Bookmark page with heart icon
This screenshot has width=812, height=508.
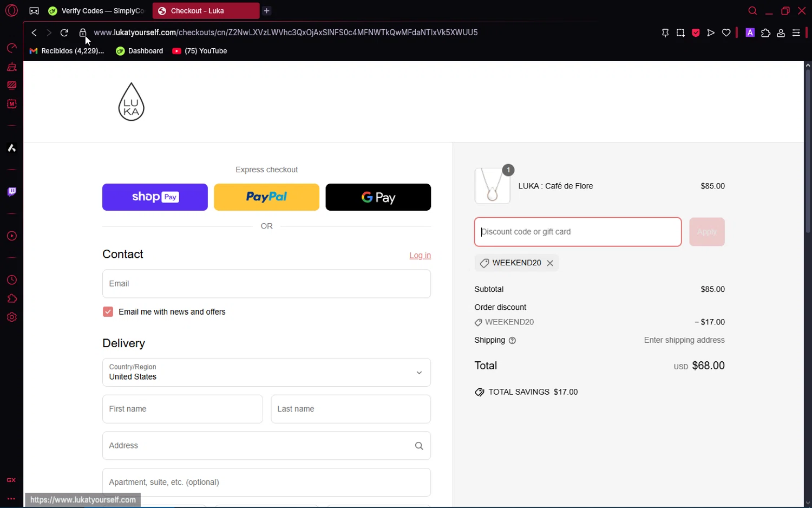pos(726,33)
